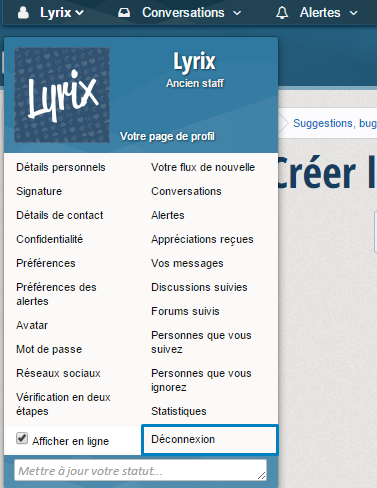The height and width of the screenshot is (488, 377).
Task: Click the Suggestions, bug breadcrumb link
Action: coord(335,123)
